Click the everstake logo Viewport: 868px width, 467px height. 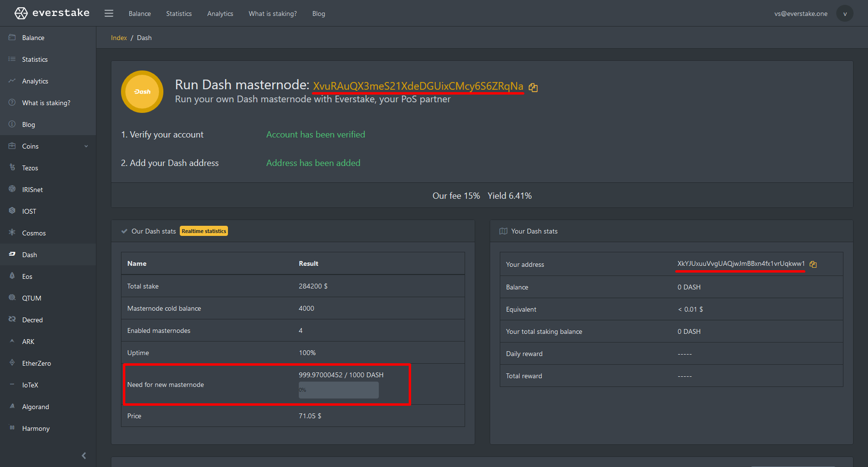point(52,13)
